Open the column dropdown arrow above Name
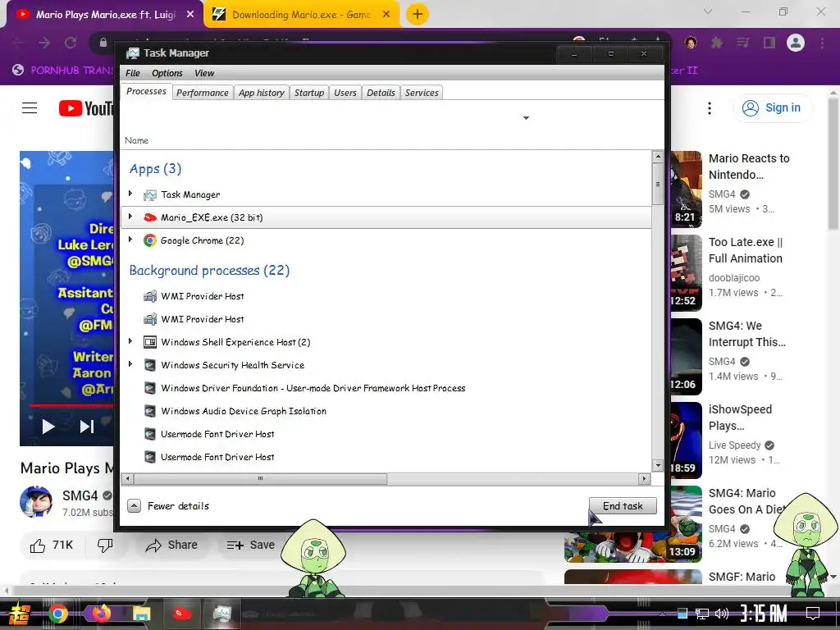 (526, 118)
